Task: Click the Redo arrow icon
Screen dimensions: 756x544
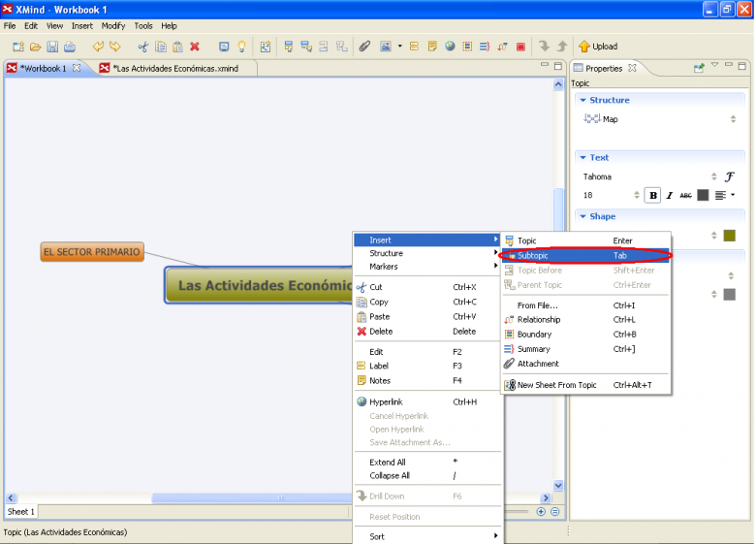Action: [x=114, y=47]
